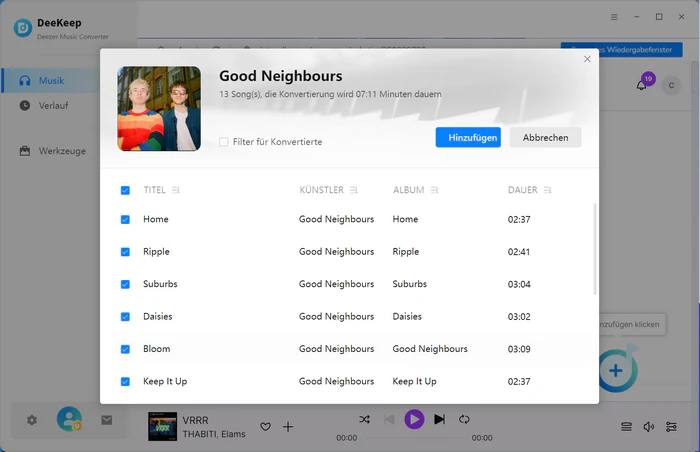The height and width of the screenshot is (452, 700).
Task: Click the Wiedergabefenster button
Action: pos(621,50)
